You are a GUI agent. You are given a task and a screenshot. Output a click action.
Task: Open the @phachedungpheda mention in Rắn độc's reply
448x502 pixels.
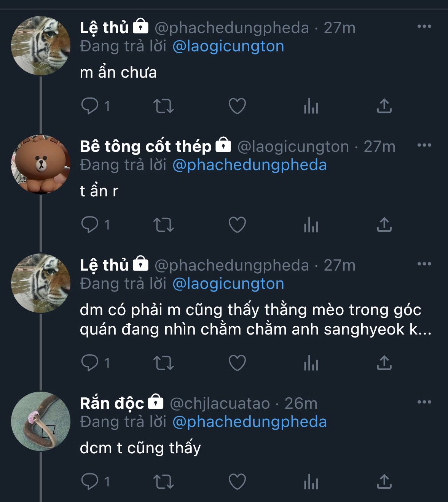click(x=249, y=422)
